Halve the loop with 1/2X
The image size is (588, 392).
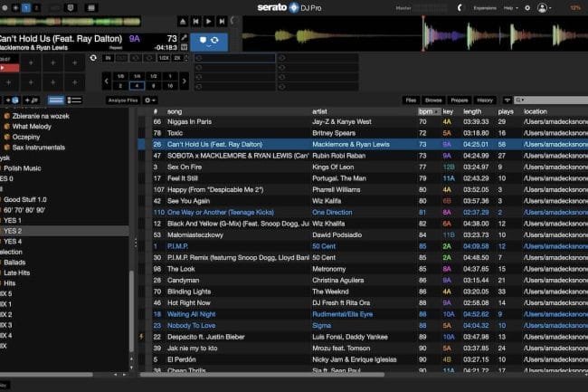click(164, 58)
